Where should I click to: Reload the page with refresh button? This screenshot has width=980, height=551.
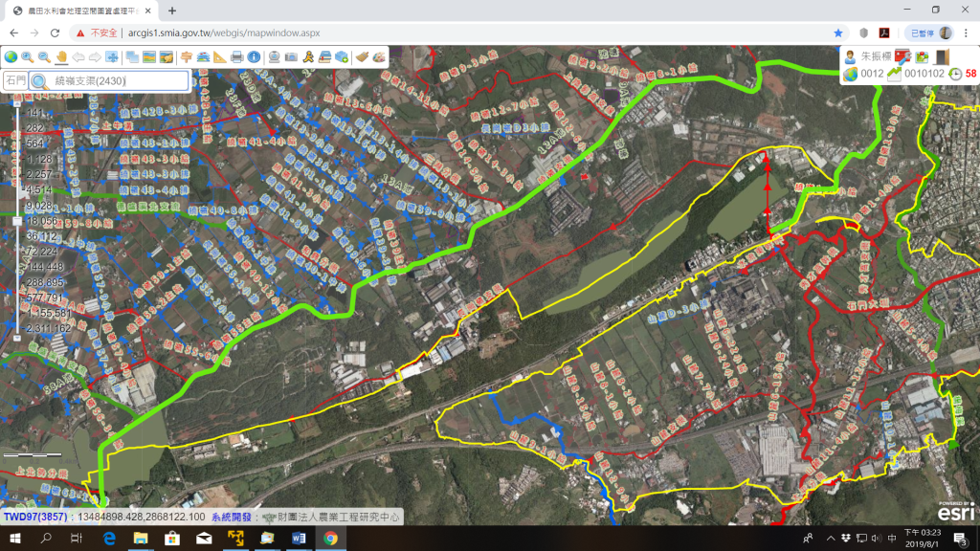[x=55, y=33]
